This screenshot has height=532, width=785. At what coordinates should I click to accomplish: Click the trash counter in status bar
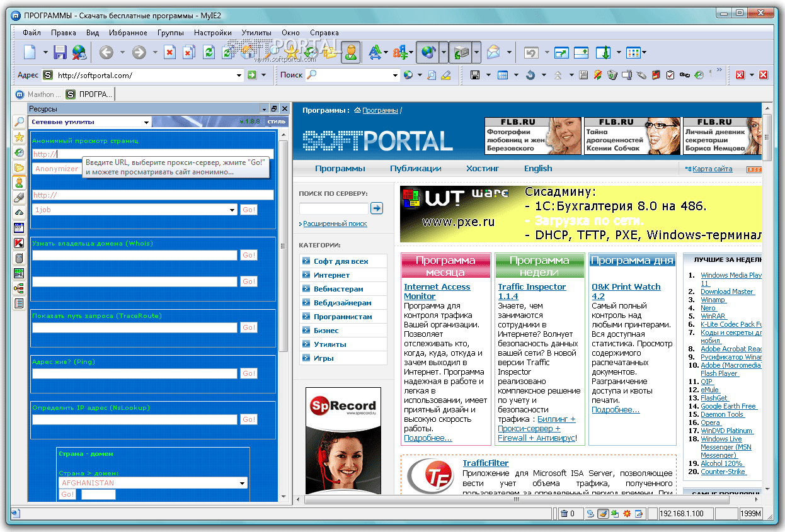(568, 514)
